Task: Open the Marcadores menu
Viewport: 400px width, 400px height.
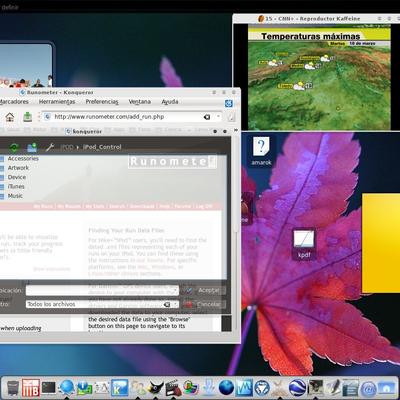Action: tap(14, 102)
